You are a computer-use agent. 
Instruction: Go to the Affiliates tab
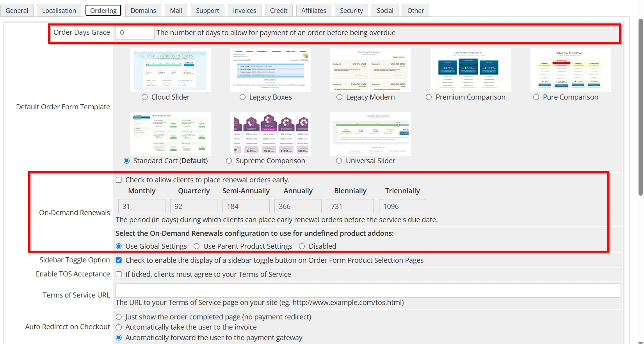click(x=314, y=11)
